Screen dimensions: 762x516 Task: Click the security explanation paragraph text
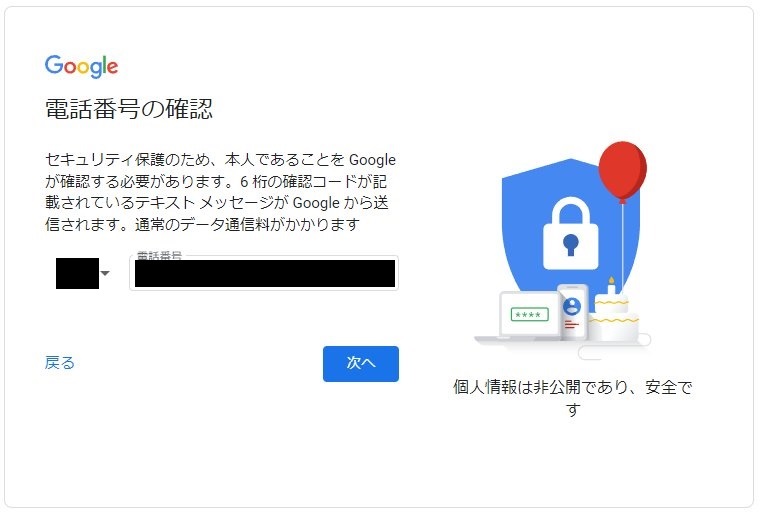pos(221,192)
